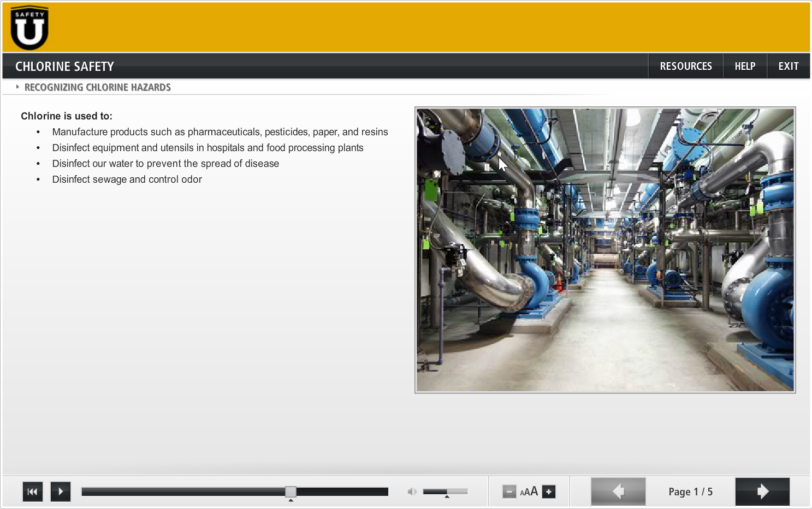Viewport: 812px width, 509px height.
Task: Click the seek bar position marker triangle
Action: tap(291, 499)
